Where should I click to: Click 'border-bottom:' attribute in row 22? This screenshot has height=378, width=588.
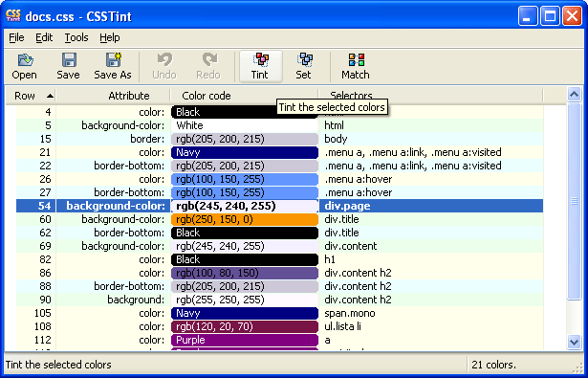pos(129,166)
